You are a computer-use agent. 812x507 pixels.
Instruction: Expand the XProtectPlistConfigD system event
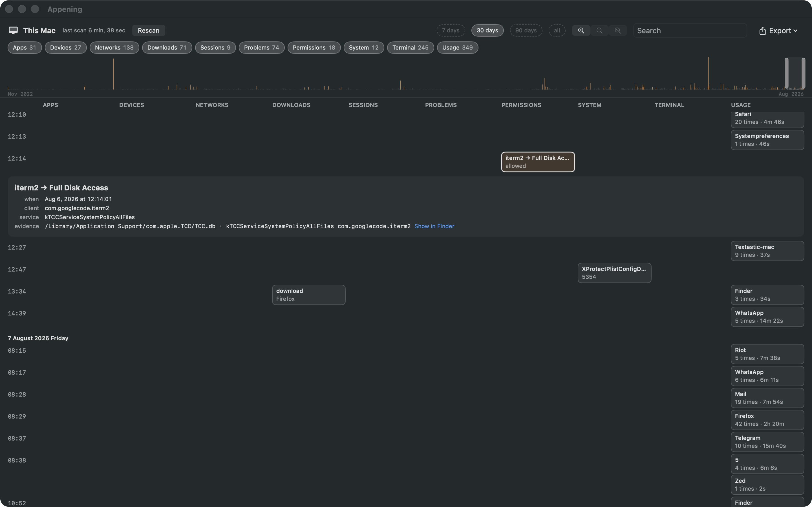pos(614,273)
